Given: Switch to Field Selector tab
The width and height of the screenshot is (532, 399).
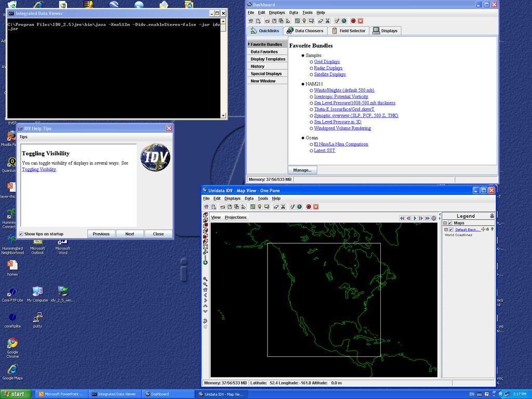Looking at the screenshot, I should [349, 31].
